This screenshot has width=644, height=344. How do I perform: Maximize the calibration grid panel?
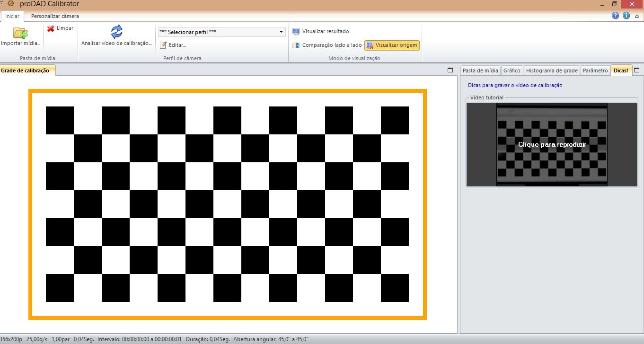(x=450, y=70)
